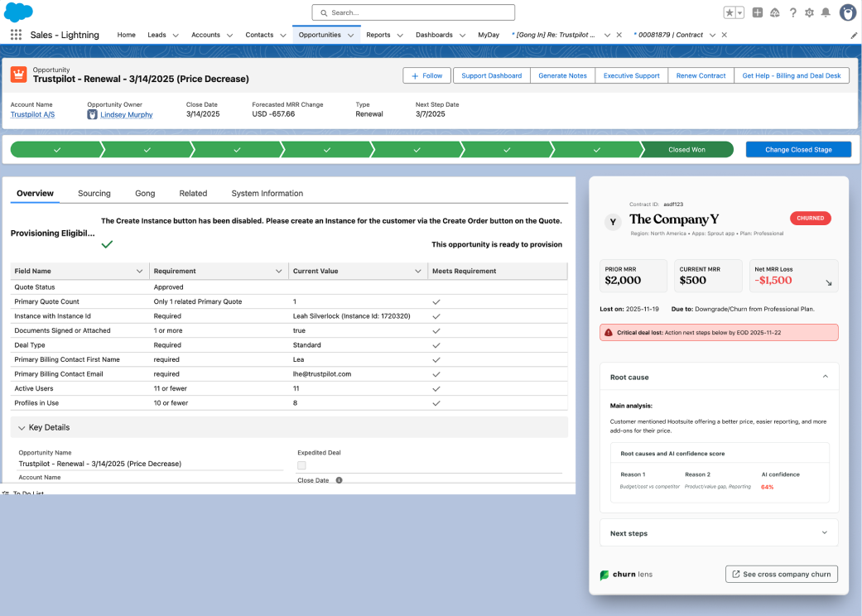The height and width of the screenshot is (616, 862).
Task: Click Get Help - Billing and Deal Desk
Action: (792, 76)
